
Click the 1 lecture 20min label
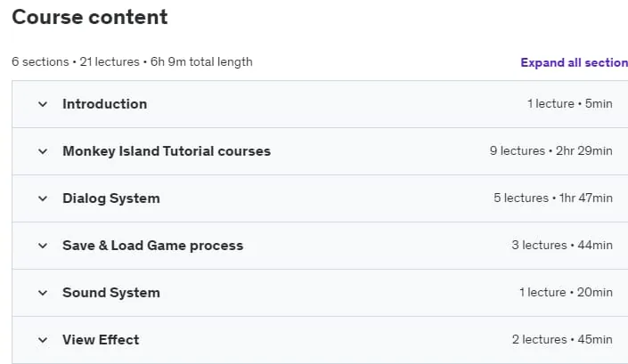click(x=566, y=293)
